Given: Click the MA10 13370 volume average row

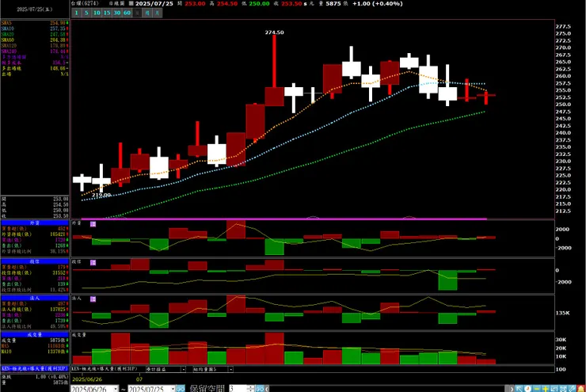Looking at the screenshot, I should point(34,352).
